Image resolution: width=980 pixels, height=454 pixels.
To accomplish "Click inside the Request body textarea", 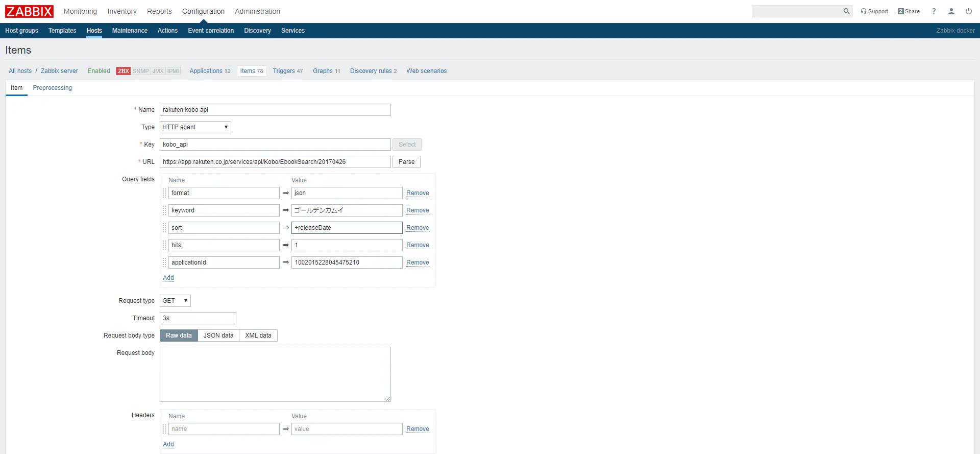I will pos(275,374).
